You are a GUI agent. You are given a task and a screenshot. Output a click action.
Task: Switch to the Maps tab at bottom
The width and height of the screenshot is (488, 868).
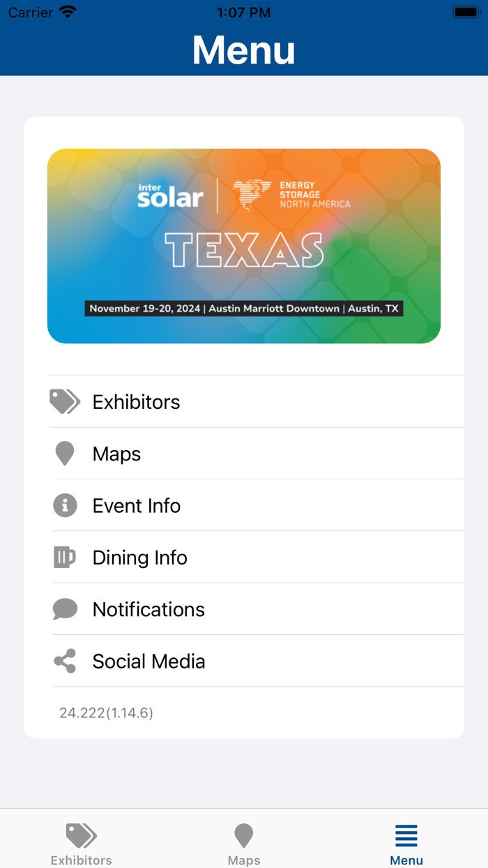pos(243,841)
